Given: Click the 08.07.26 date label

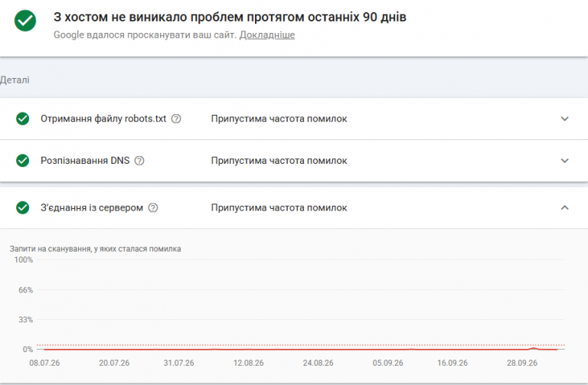Looking at the screenshot, I should (x=44, y=364).
